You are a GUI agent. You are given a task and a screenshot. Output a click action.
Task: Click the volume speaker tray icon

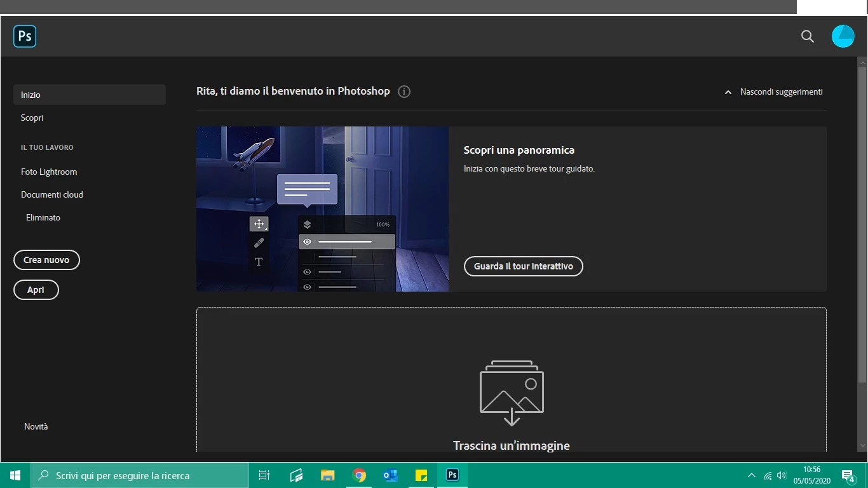coord(782,475)
